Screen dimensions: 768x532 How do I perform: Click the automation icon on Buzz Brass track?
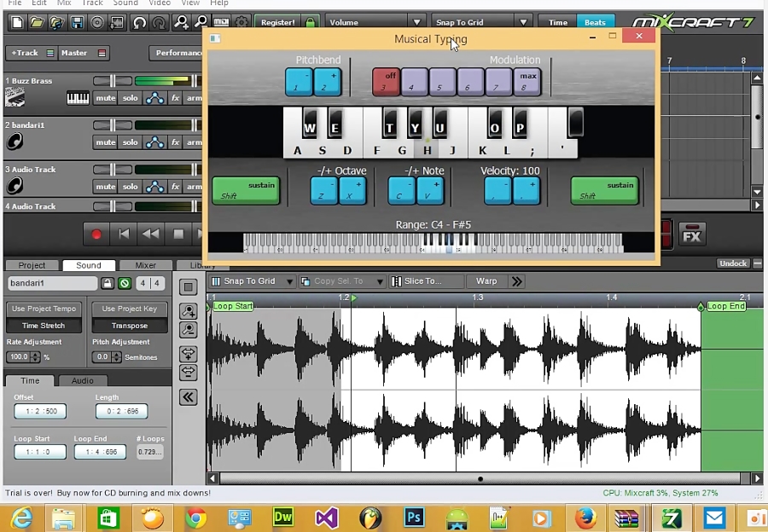point(154,98)
